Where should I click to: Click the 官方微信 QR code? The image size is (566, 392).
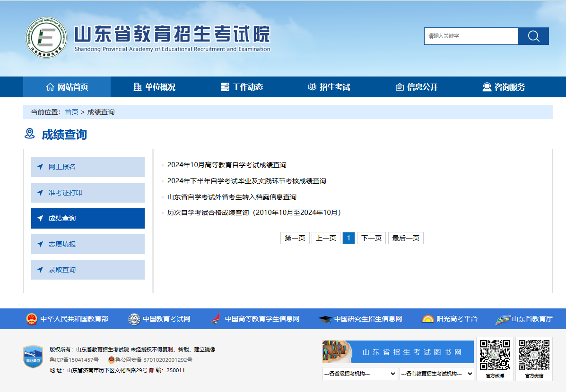coord(534,355)
